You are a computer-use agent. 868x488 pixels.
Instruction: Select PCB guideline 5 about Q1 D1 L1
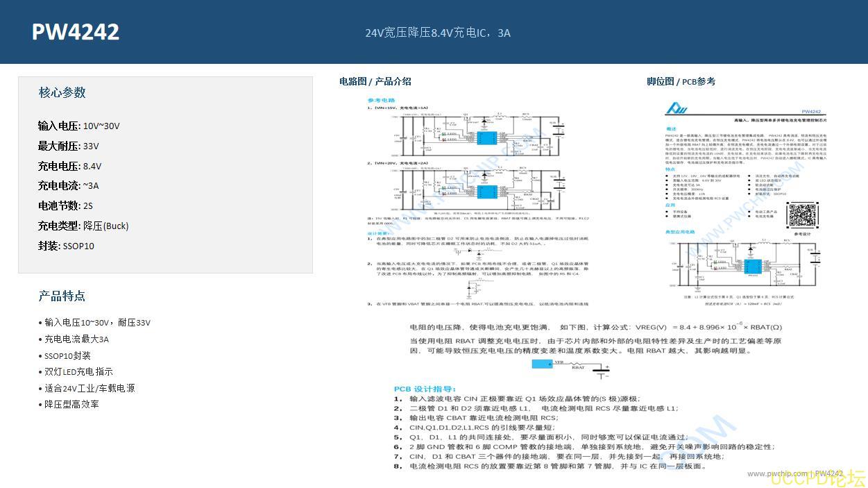point(540,437)
